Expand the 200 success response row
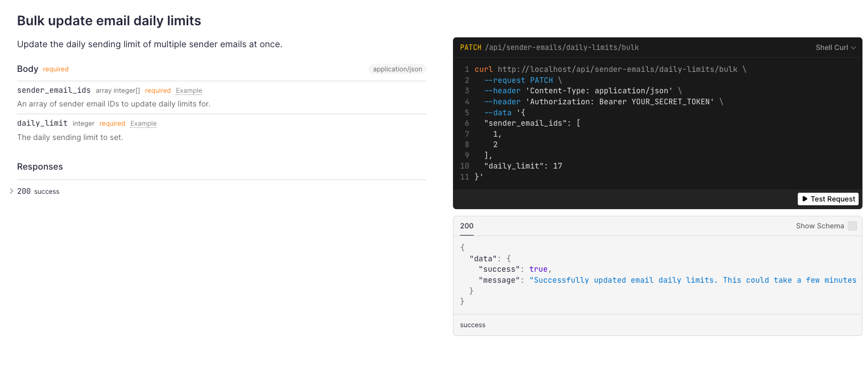 [x=35, y=191]
